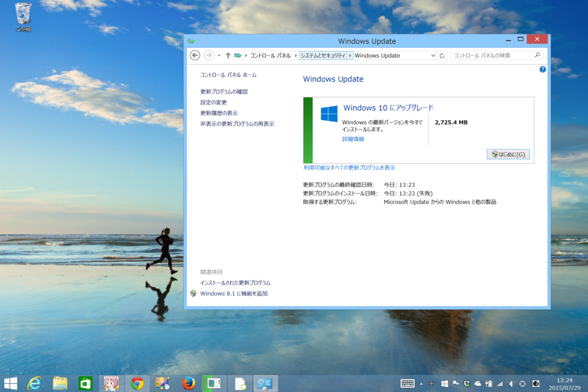Viewport: 588px width, 392px height.
Task: Show hidden tray icons arrow
Action: (x=421, y=384)
